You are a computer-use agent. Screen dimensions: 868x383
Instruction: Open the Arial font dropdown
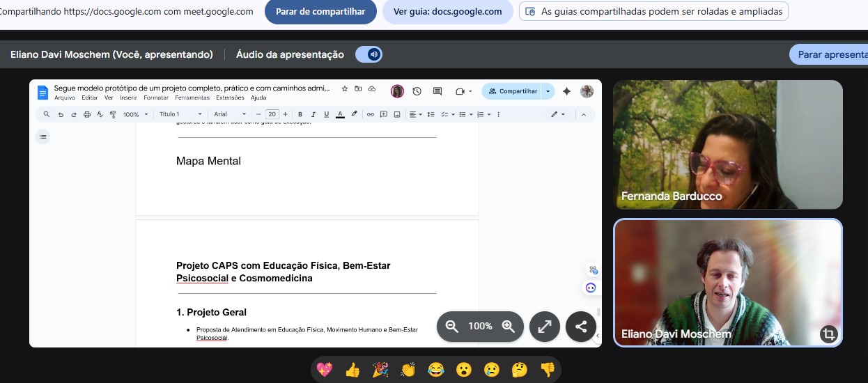click(x=230, y=114)
